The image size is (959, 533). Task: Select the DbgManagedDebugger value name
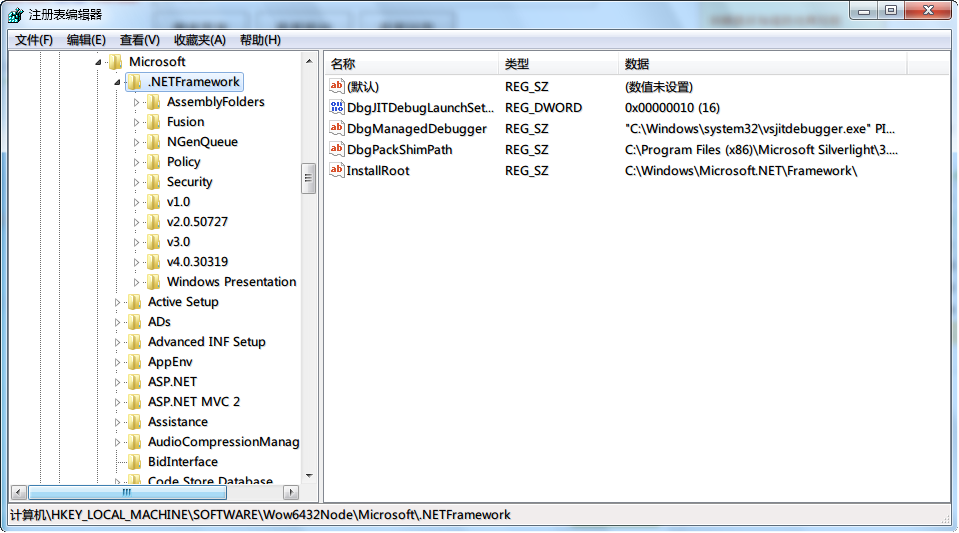coord(417,129)
